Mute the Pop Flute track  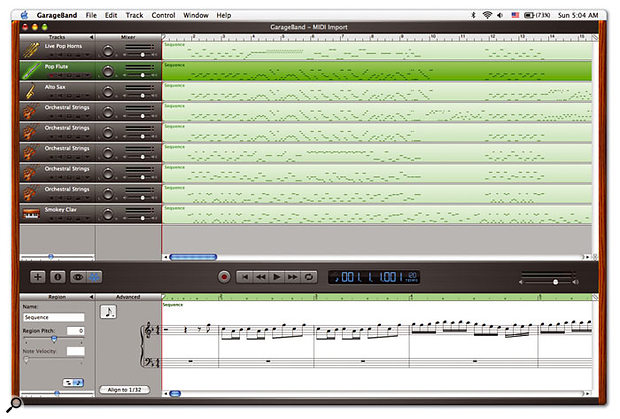tap(61, 75)
